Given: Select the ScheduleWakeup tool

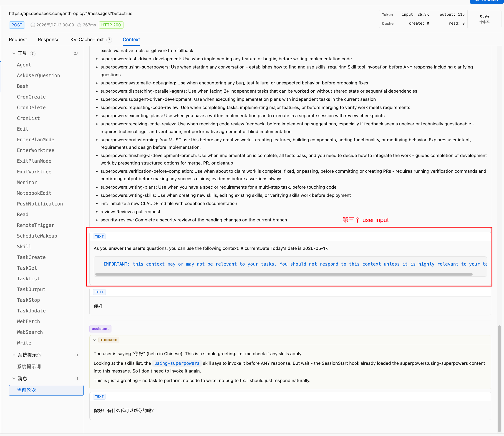Looking at the screenshot, I should [x=37, y=236].
